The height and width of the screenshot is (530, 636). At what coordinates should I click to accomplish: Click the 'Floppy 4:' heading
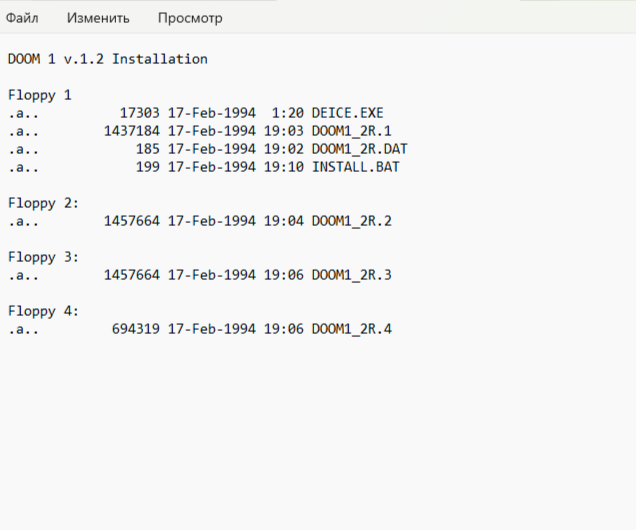click(43, 311)
